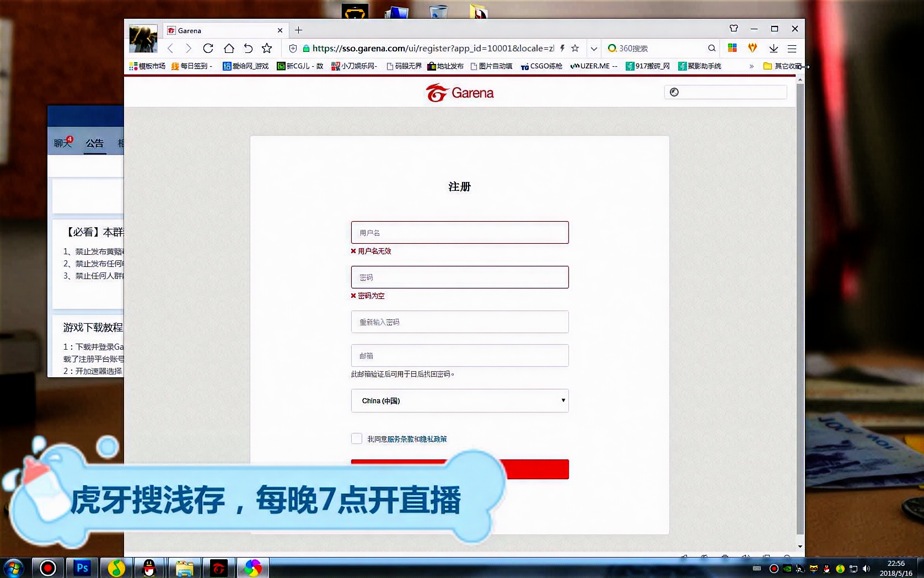Open the QQ penguin taskbar icon
Viewport: 924px width, 578px height.
coord(149,568)
